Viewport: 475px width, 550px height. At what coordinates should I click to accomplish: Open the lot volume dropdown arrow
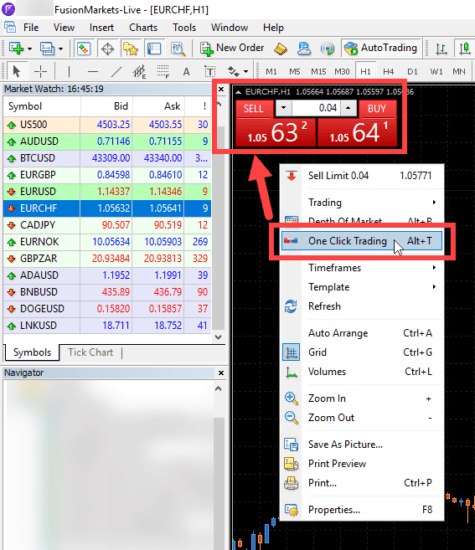pyautogui.click(x=283, y=108)
